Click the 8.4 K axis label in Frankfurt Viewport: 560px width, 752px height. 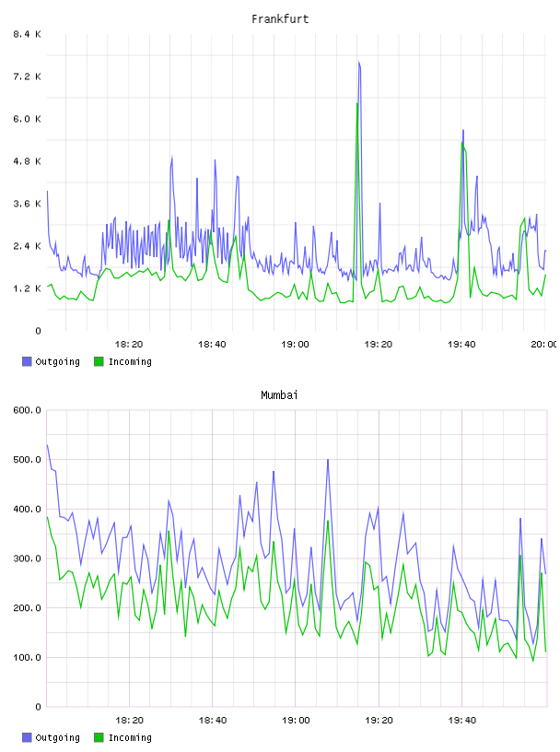(x=27, y=34)
